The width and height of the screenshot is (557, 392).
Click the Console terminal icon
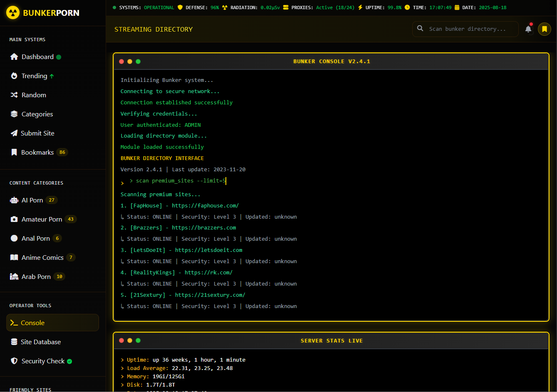14,323
